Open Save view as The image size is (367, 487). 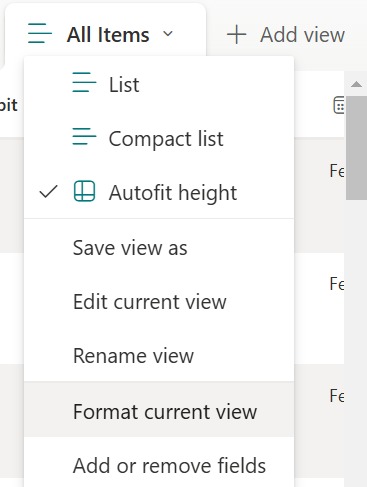(159, 248)
